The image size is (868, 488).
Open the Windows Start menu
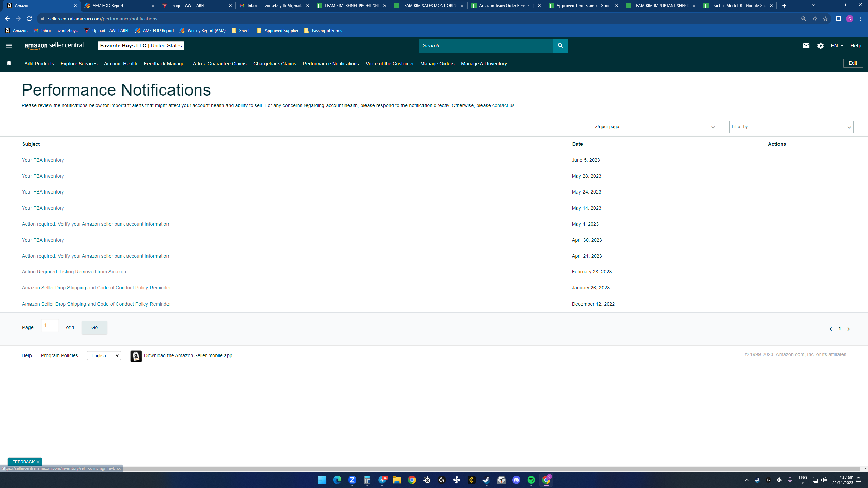(322, 480)
